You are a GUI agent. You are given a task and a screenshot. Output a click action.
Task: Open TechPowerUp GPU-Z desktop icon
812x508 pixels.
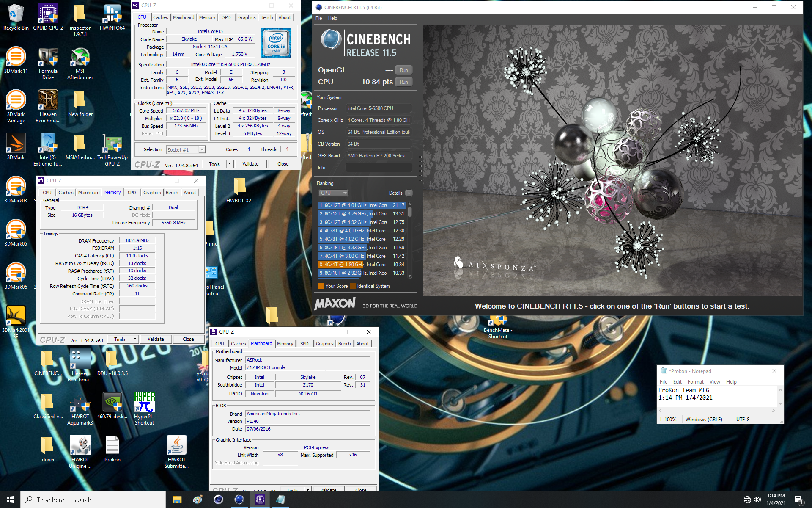[112, 150]
